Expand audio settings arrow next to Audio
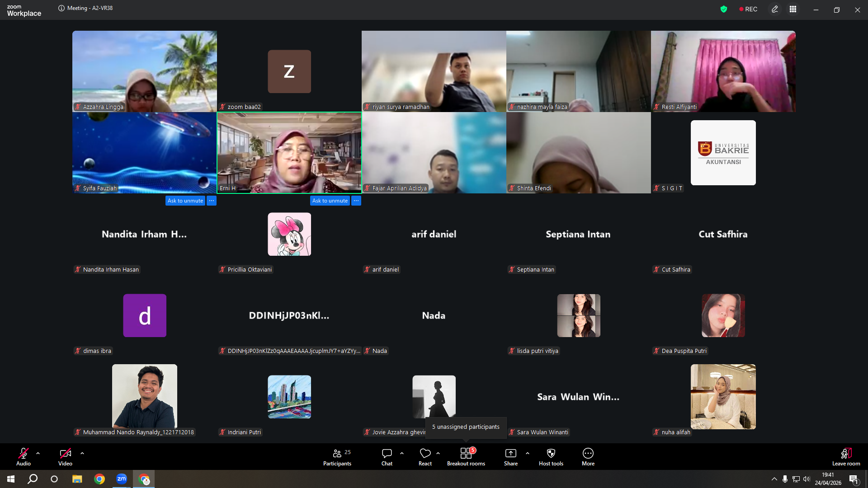The image size is (868, 488). [38, 453]
